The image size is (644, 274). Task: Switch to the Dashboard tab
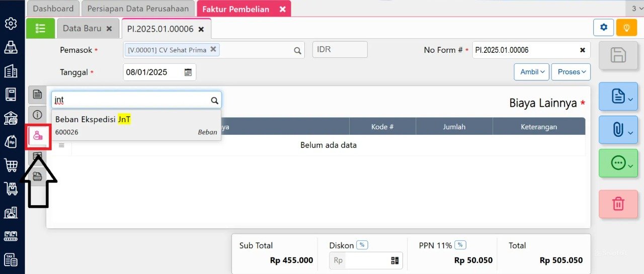click(x=53, y=9)
